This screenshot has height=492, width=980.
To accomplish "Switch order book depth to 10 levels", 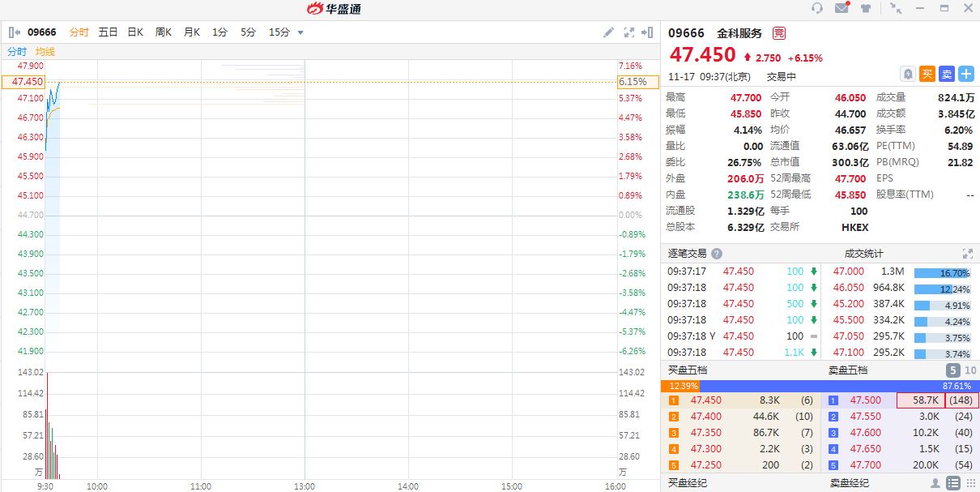I will click(970, 370).
